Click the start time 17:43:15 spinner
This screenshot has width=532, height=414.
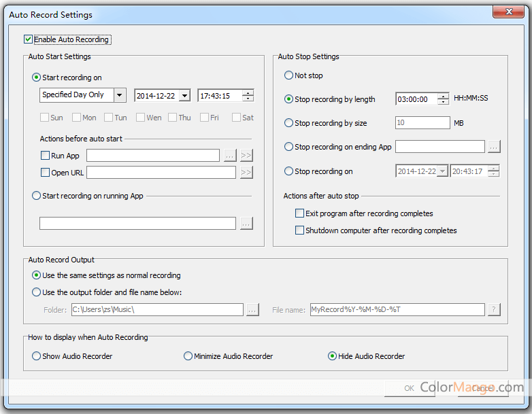tap(248, 96)
